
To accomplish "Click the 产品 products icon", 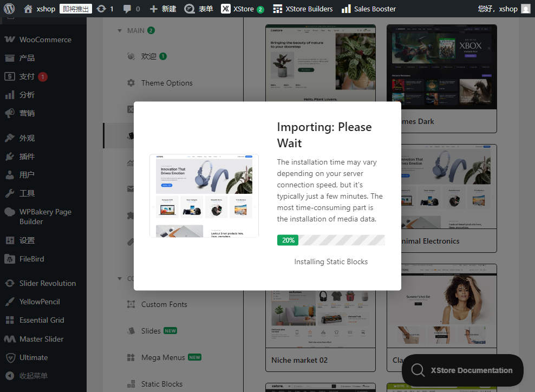I will [10, 58].
